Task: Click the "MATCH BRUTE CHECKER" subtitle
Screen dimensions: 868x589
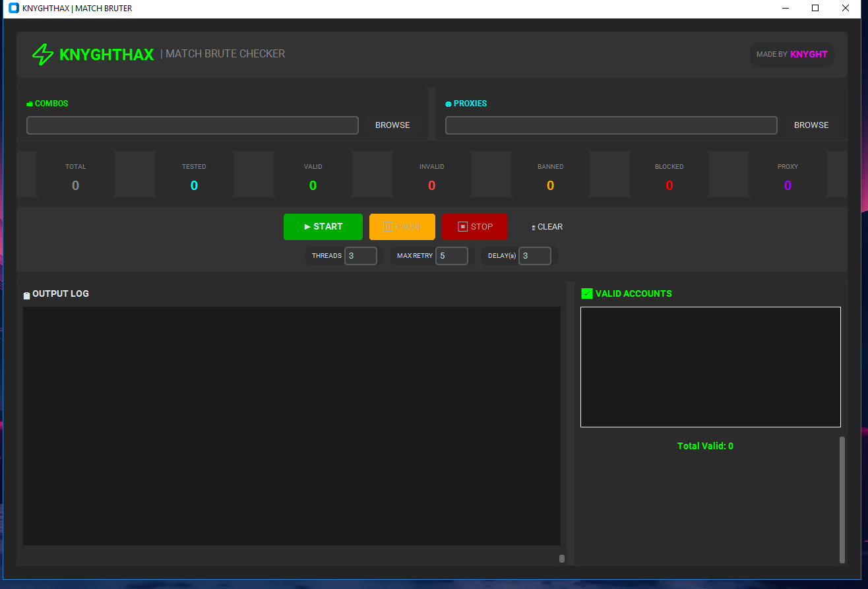Action: (226, 54)
